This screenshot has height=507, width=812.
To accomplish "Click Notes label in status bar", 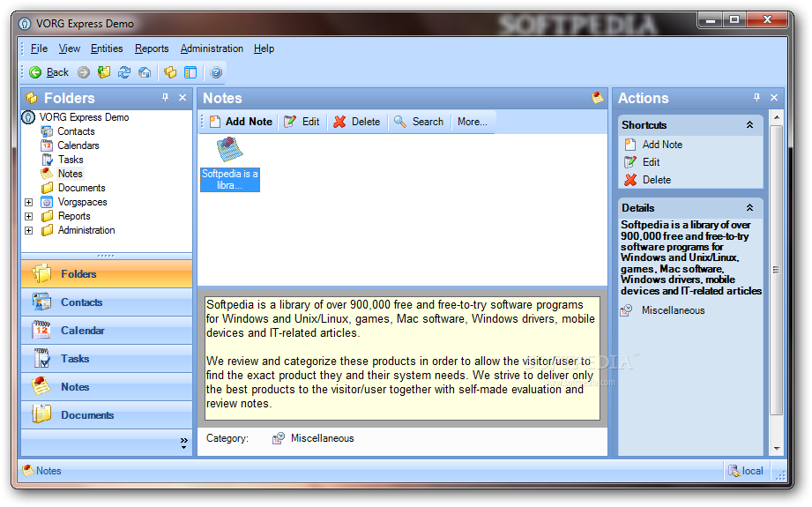I will tap(48, 471).
